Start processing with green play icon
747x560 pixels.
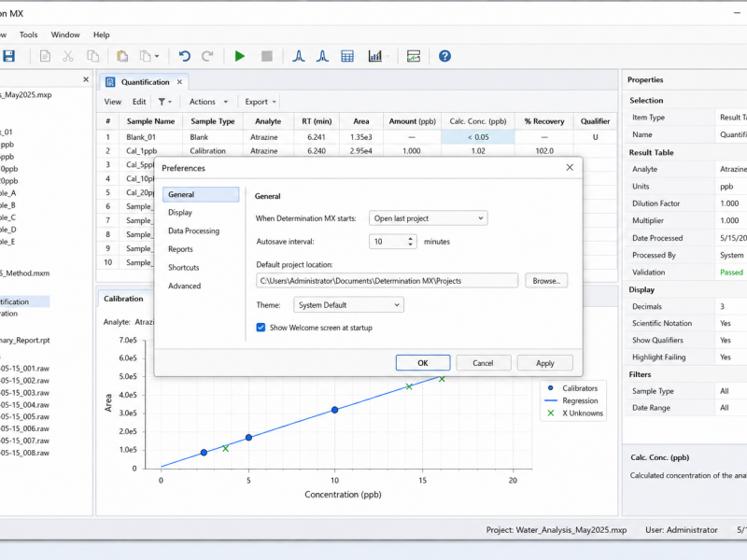click(240, 56)
